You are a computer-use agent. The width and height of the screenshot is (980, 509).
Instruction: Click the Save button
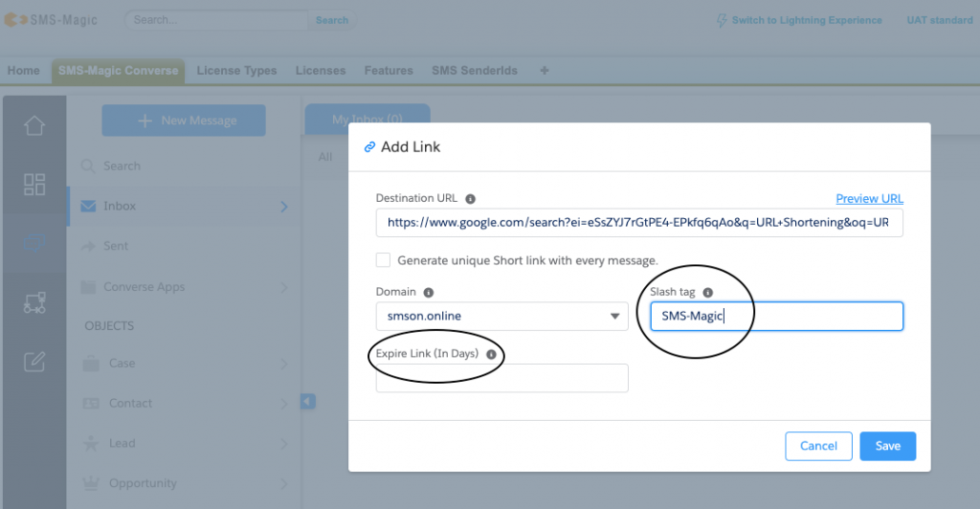(887, 446)
